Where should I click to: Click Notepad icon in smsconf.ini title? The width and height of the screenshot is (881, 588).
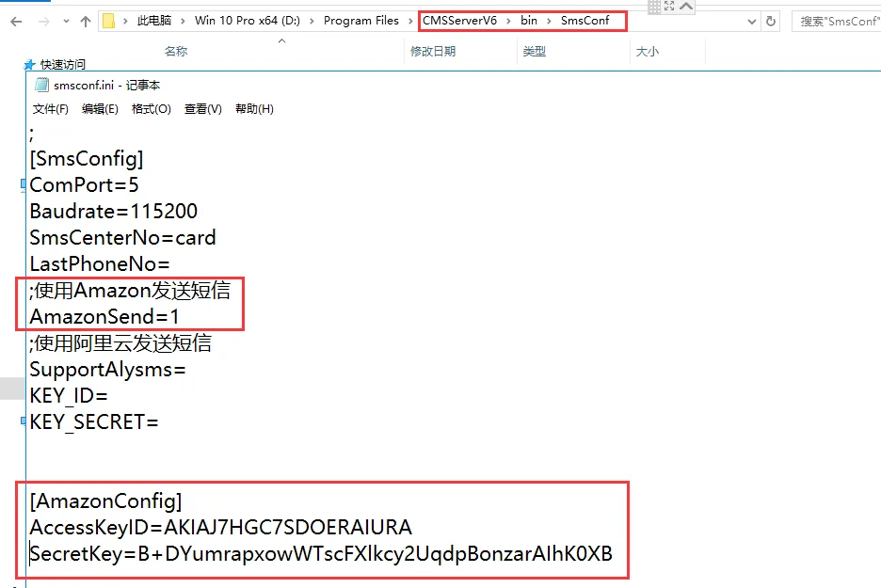coord(41,85)
